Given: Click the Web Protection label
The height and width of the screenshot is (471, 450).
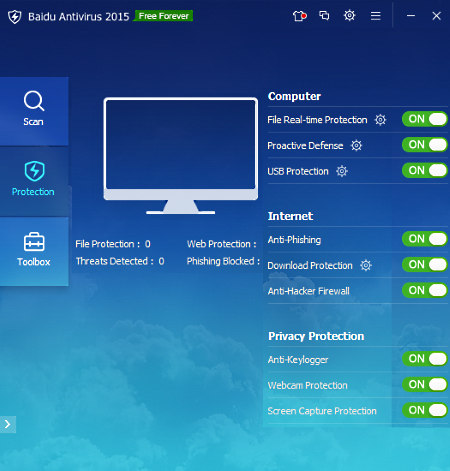Looking at the screenshot, I should coord(222,244).
